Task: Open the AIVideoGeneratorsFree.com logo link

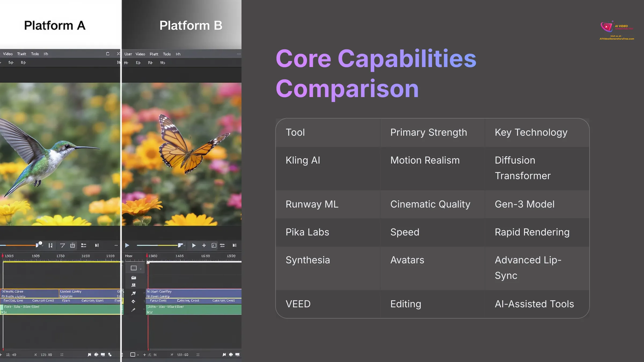Action: point(617,31)
